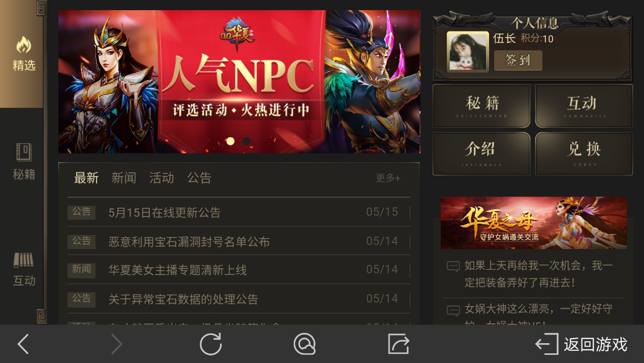Select the second banner carousel dot

pyautogui.click(x=246, y=141)
